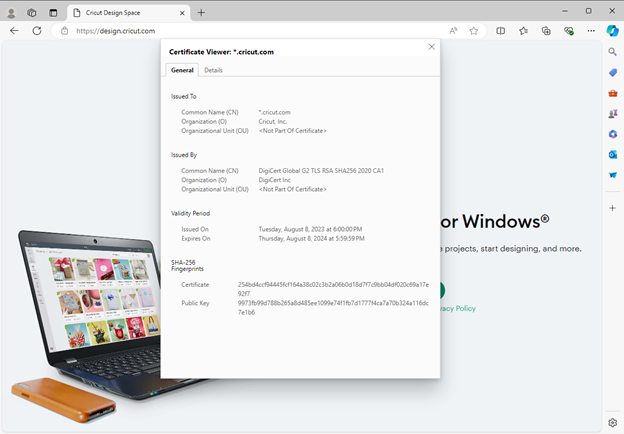The width and height of the screenshot is (624, 434).
Task: Click the Public Key fingerprint value
Action: [x=333, y=307]
